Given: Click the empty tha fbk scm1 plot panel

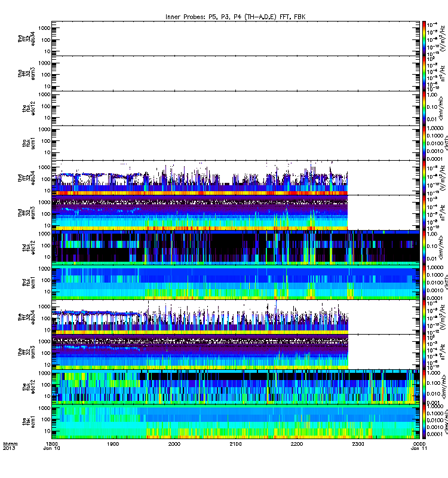Looking at the screenshot, I should (x=235, y=143).
